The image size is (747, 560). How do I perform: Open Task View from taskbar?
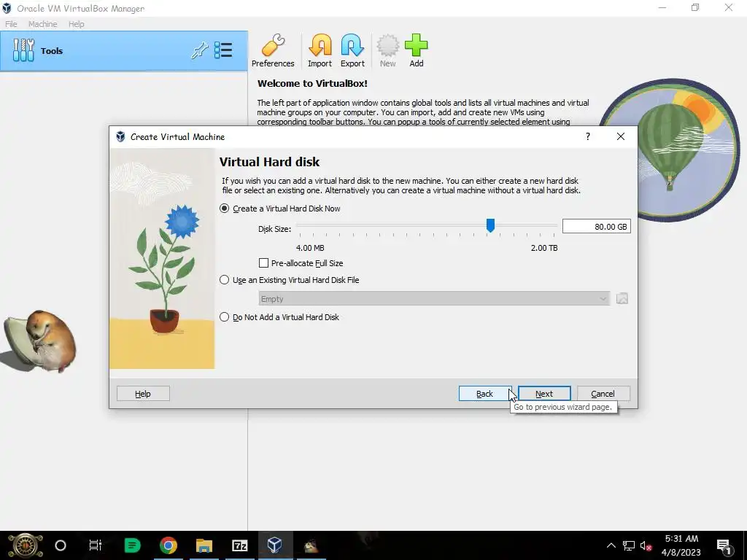tap(96, 545)
